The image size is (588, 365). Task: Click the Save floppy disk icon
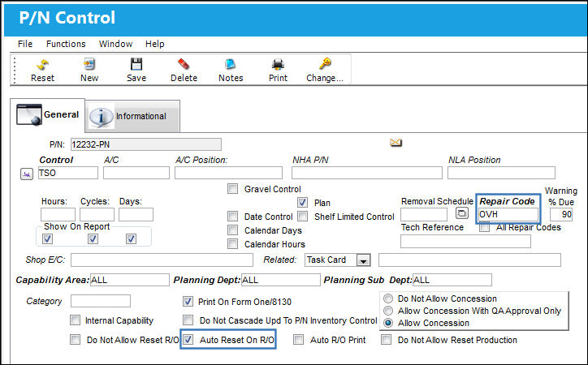(x=136, y=64)
